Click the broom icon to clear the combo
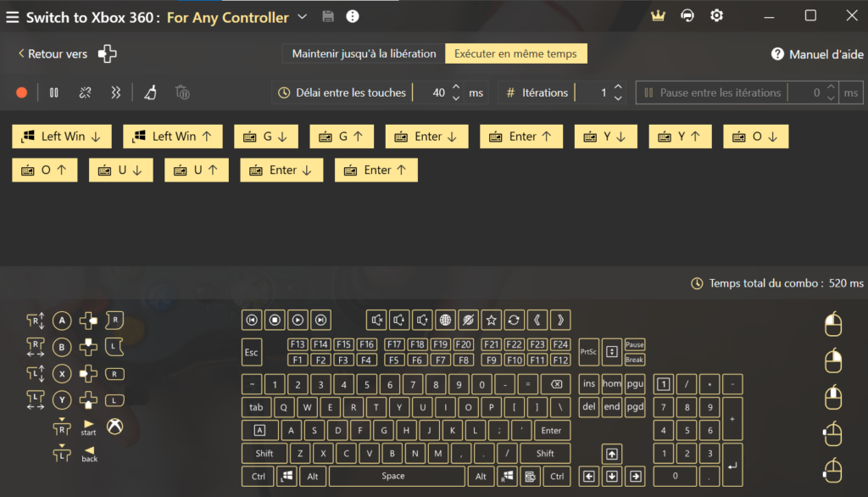 coord(150,92)
